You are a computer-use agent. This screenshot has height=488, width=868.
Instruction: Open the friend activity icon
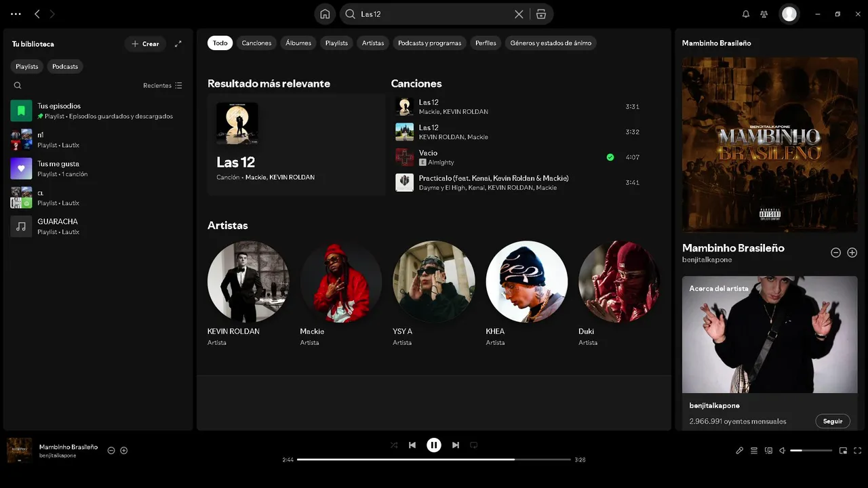tap(764, 14)
